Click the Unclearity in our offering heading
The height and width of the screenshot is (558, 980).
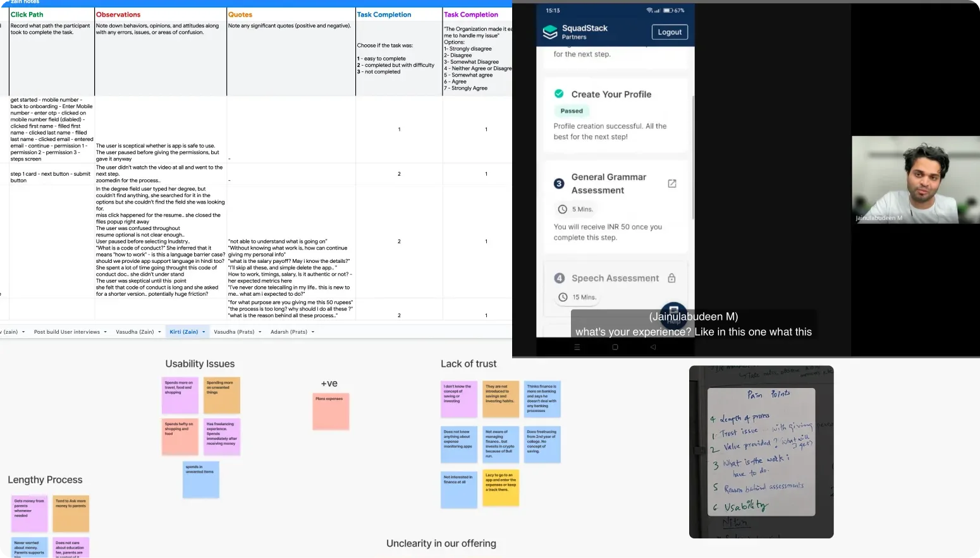[441, 543]
